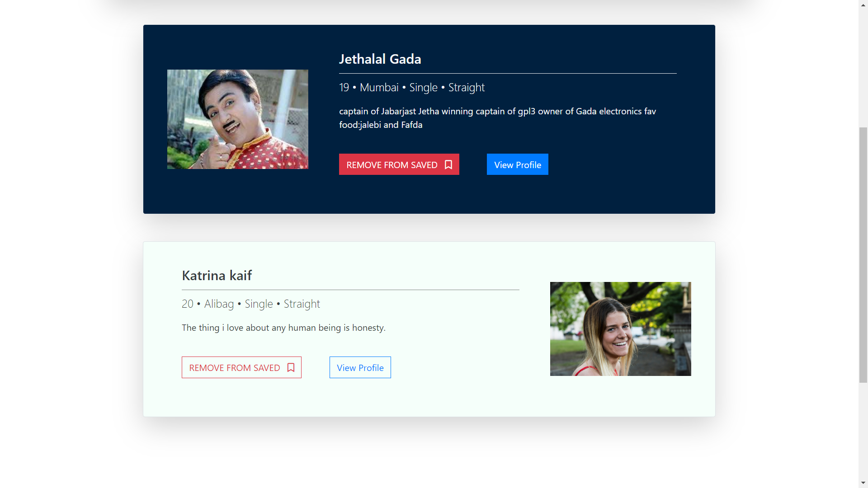Click the '20 • Alibag • Single • Straight' line
The image size is (868, 488).
[251, 304]
